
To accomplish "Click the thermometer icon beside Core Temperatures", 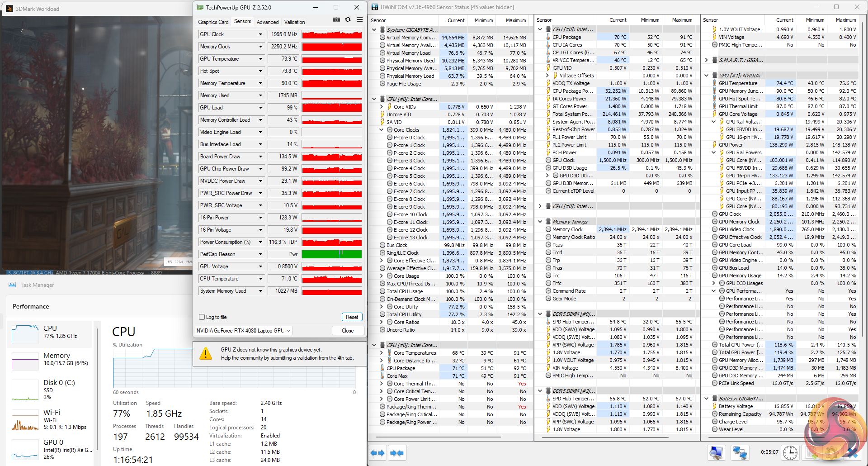I will coord(389,353).
